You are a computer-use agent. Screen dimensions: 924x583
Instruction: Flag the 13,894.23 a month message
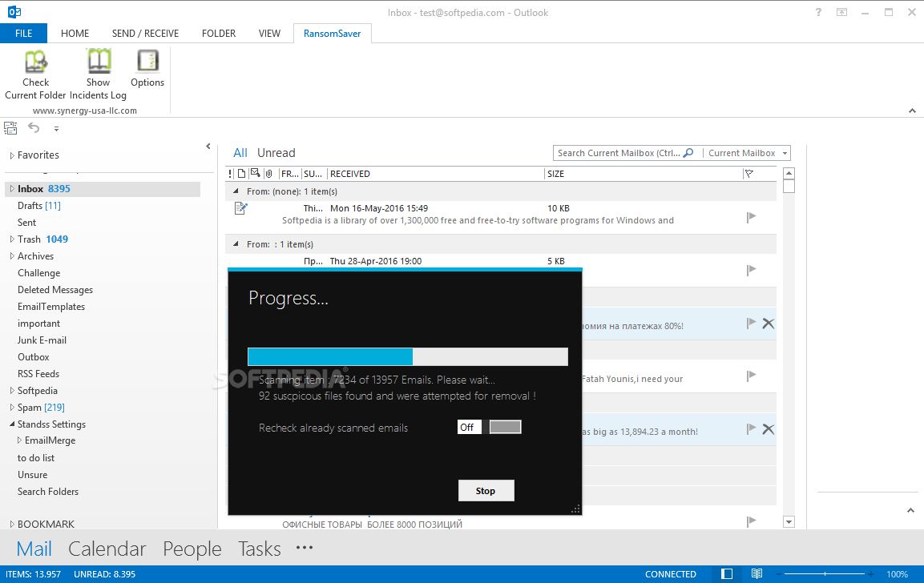[752, 428]
